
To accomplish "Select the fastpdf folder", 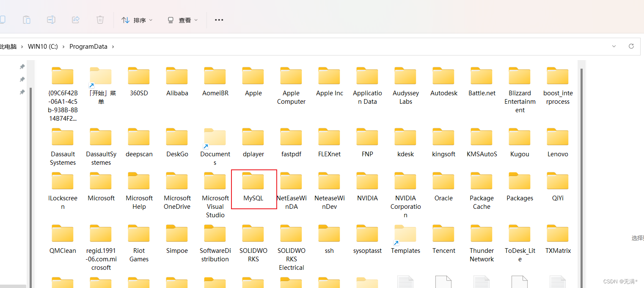I will [291, 143].
